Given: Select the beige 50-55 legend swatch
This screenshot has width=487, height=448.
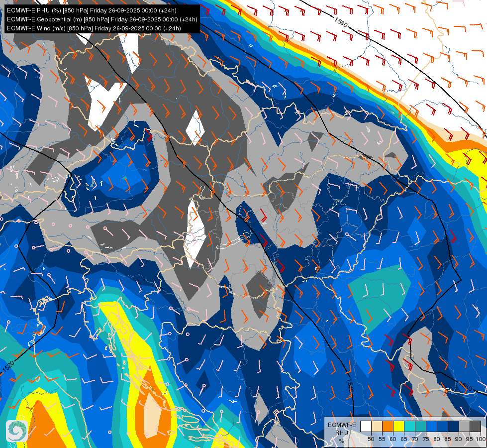Looking at the screenshot, I should coord(377,426).
